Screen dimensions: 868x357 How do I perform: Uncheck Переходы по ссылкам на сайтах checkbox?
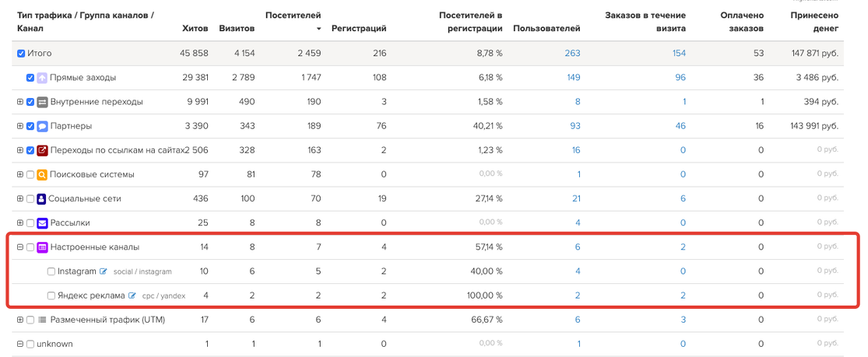click(30, 150)
